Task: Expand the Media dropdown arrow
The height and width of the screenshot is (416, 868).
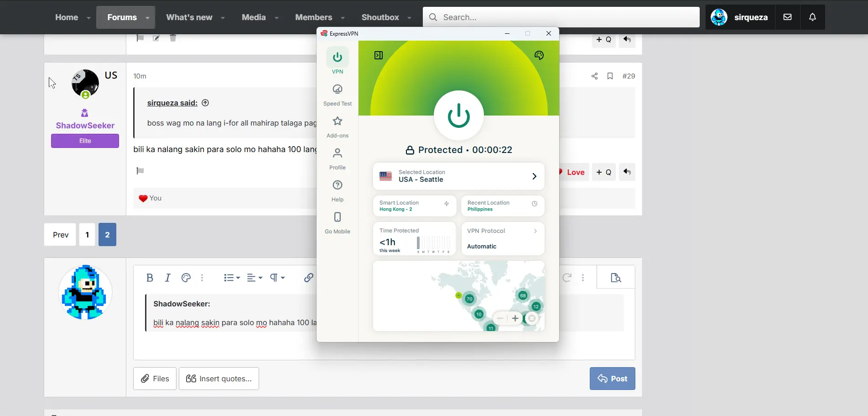Action: click(x=276, y=18)
